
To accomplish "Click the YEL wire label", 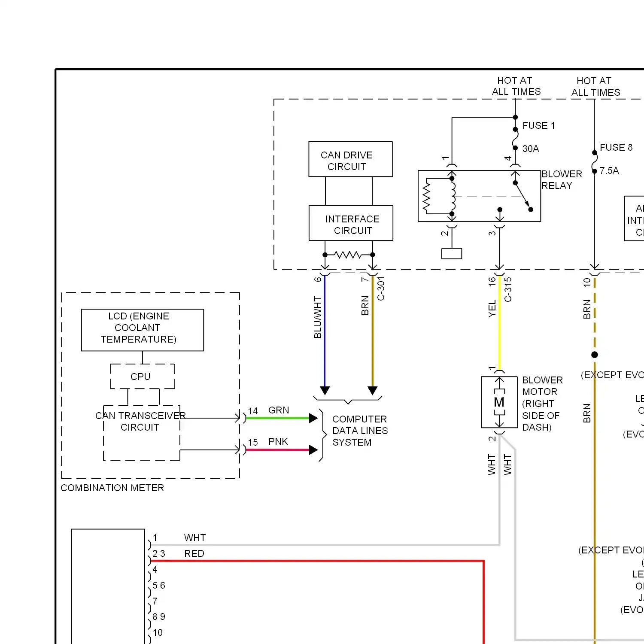I will 492,309.
